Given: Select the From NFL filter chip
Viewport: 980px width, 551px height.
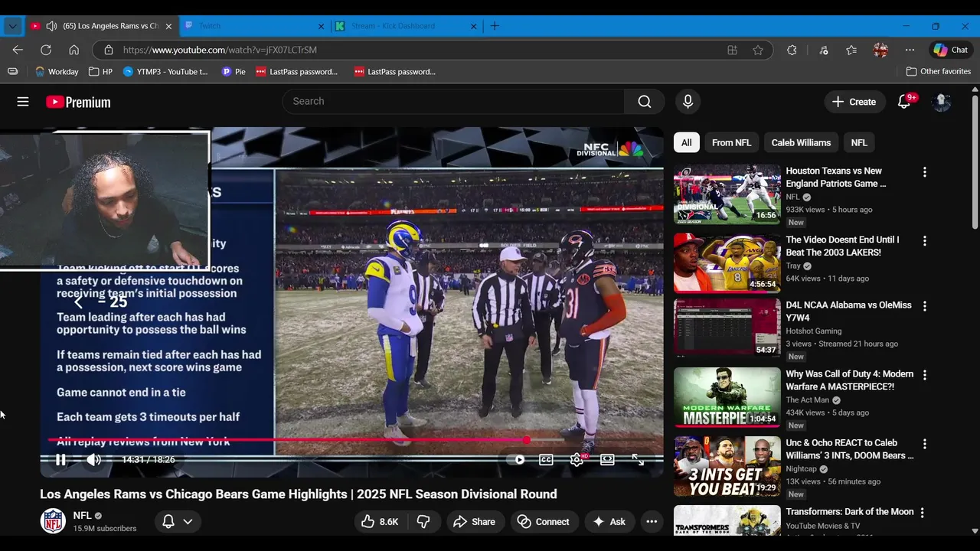Looking at the screenshot, I should pyautogui.click(x=731, y=142).
